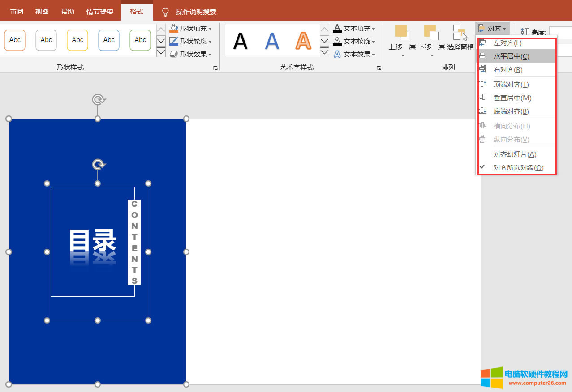This screenshot has height=392, width=572.
Task: Enable 对齐所选对象 checked option
Action: [x=518, y=168]
